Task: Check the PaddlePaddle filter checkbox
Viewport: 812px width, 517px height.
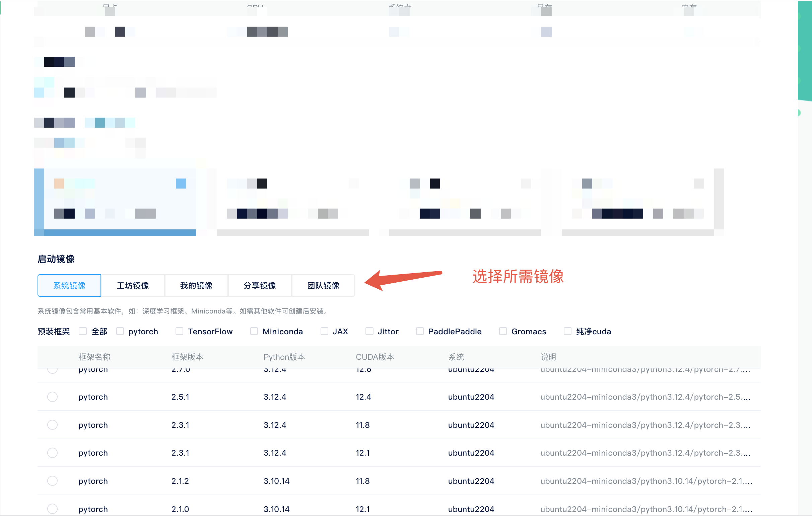Action: pos(420,331)
